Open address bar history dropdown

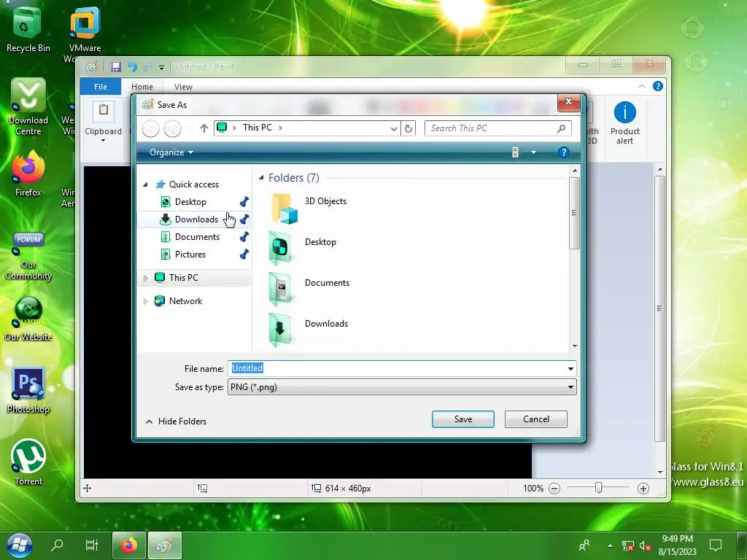click(393, 128)
